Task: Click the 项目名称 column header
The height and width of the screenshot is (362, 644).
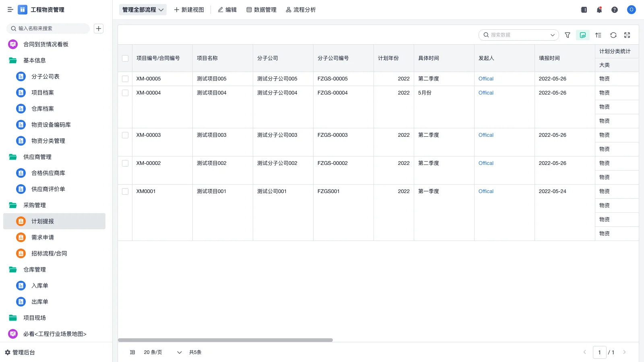Action: 223,58
